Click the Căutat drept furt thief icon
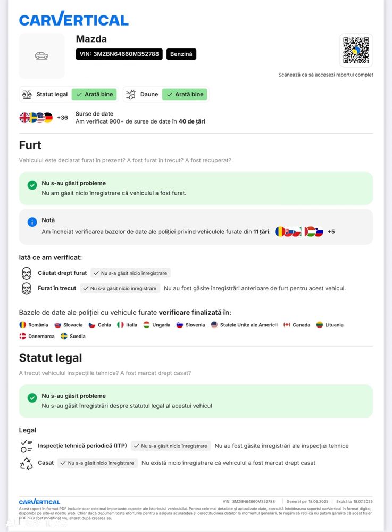The image size is (392, 532). tap(27, 273)
